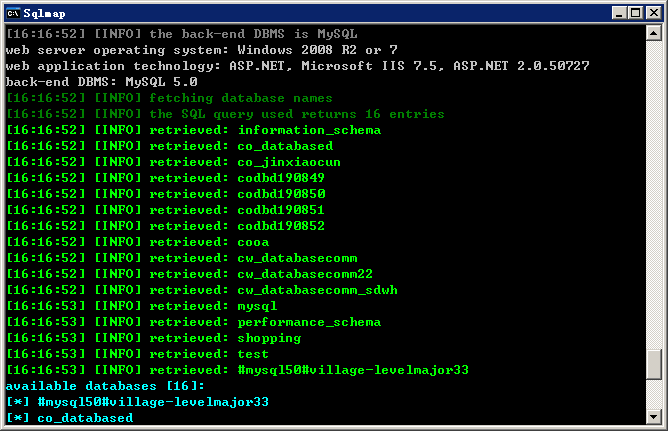The height and width of the screenshot is (431, 668).
Task: Click the cmd icon in the title bar
Action: tap(13, 13)
